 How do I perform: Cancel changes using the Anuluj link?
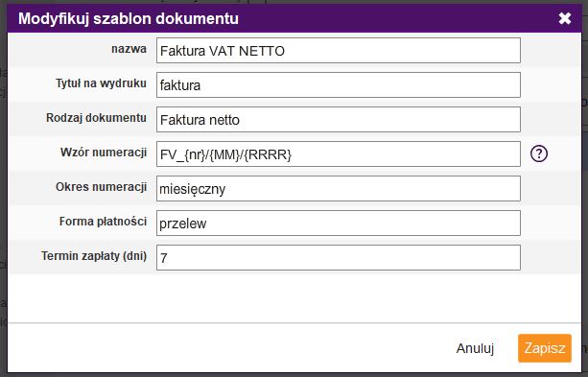(475, 348)
